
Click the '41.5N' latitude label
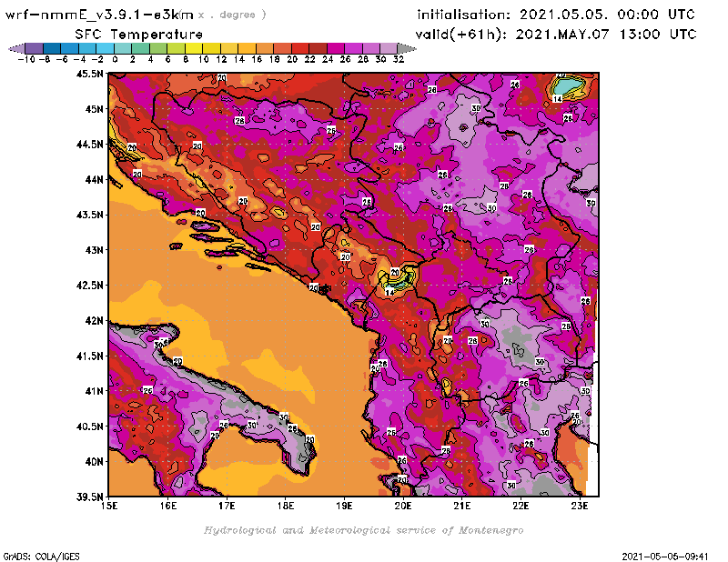pyautogui.click(x=89, y=356)
